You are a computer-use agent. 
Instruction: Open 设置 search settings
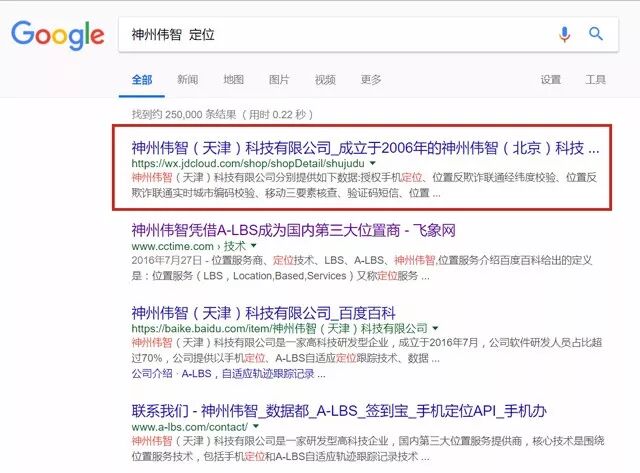(551, 79)
